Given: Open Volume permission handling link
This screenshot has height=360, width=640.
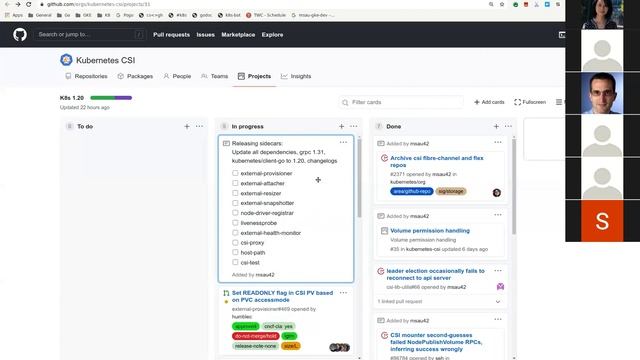Looking at the screenshot, I should (430, 231).
